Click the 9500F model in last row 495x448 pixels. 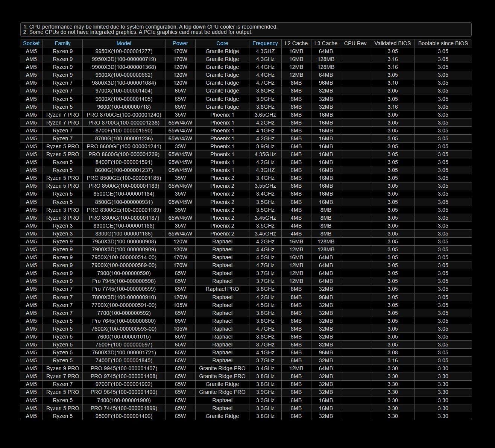click(x=124, y=416)
